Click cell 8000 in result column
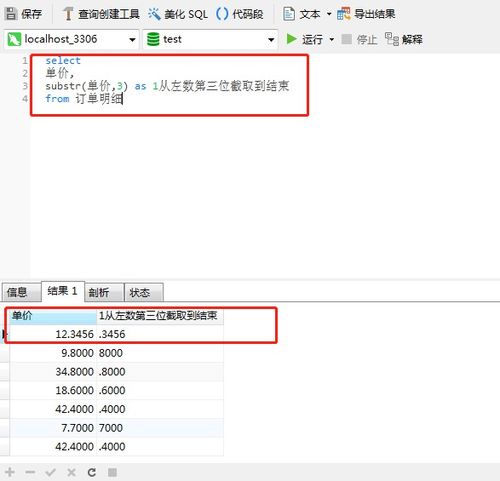500x481 pixels. [x=160, y=353]
